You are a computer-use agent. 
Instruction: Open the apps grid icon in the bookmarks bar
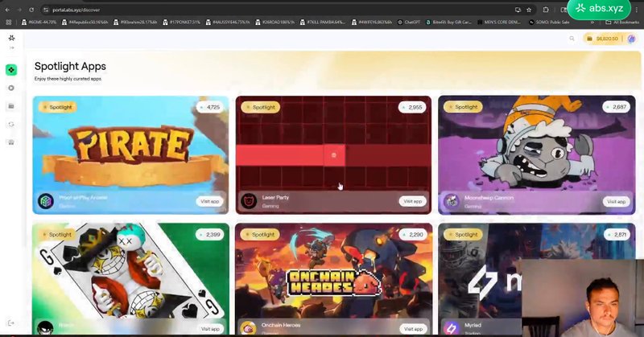pos(8,23)
